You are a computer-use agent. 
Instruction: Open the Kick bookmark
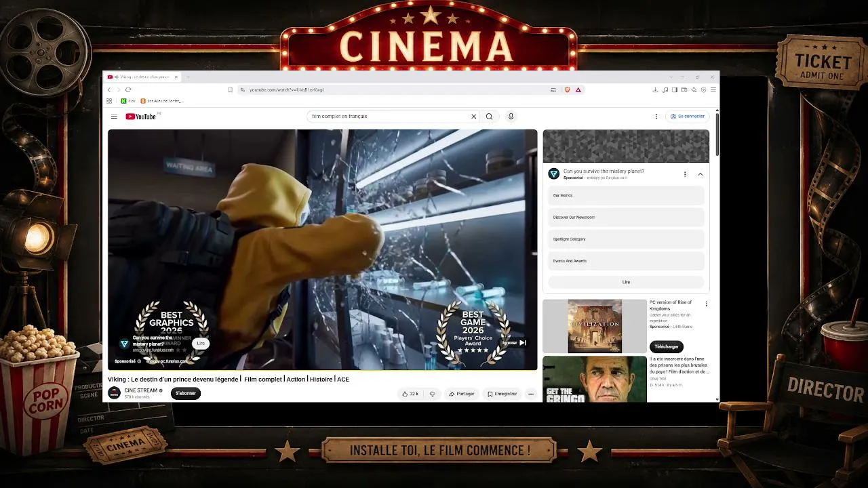click(127, 101)
